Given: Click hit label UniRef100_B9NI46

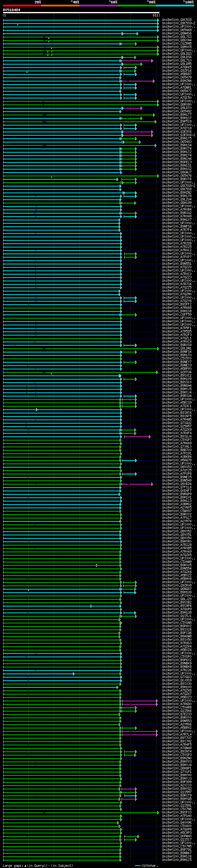Looking at the screenshot, I should (x=177, y=159).
